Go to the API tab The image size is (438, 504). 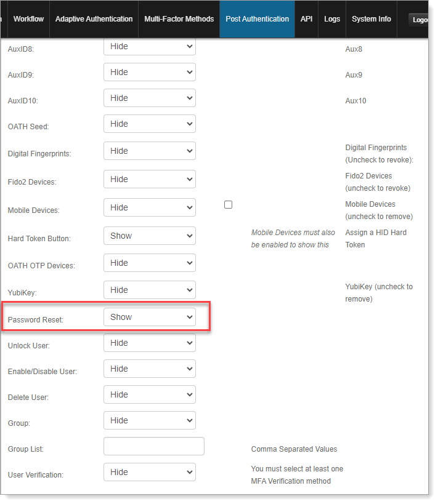306,19
